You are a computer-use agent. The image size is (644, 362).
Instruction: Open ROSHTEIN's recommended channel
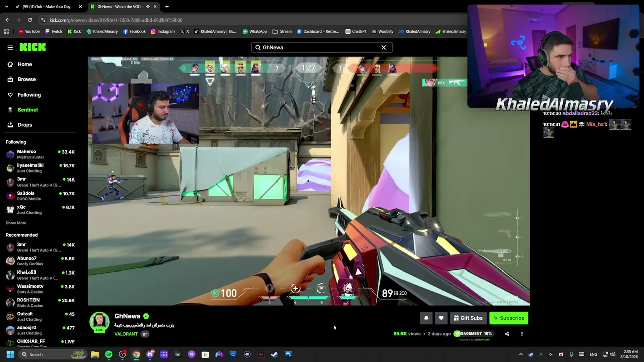click(40, 303)
